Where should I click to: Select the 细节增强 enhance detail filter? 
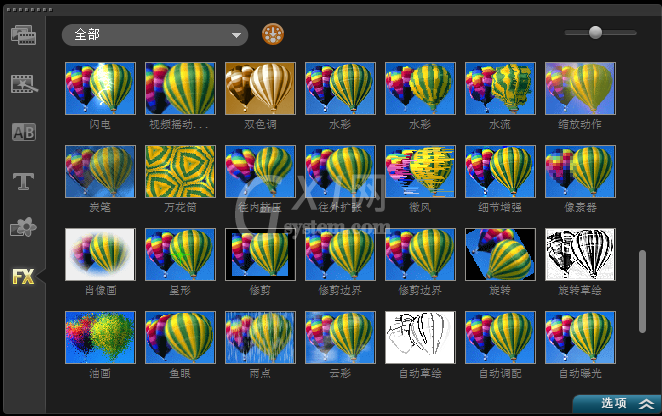[500, 171]
